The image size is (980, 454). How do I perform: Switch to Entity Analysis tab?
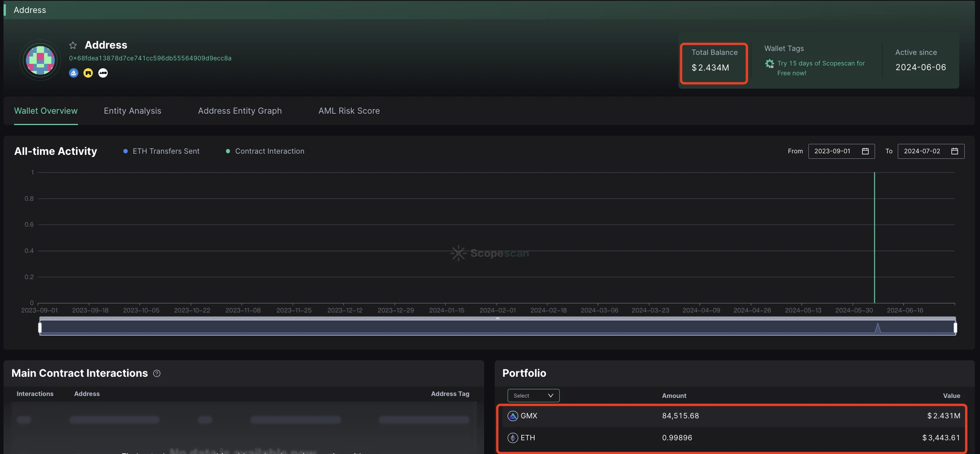(132, 111)
